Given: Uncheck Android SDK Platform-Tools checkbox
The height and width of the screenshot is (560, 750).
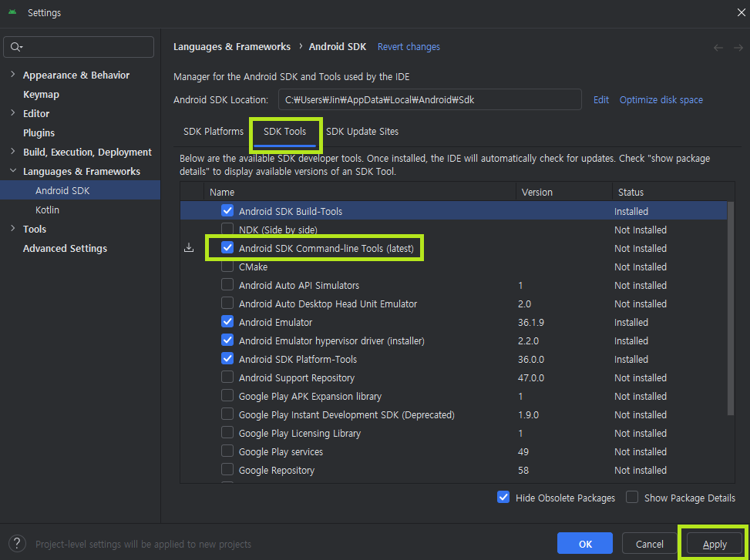Looking at the screenshot, I should coord(227,358).
